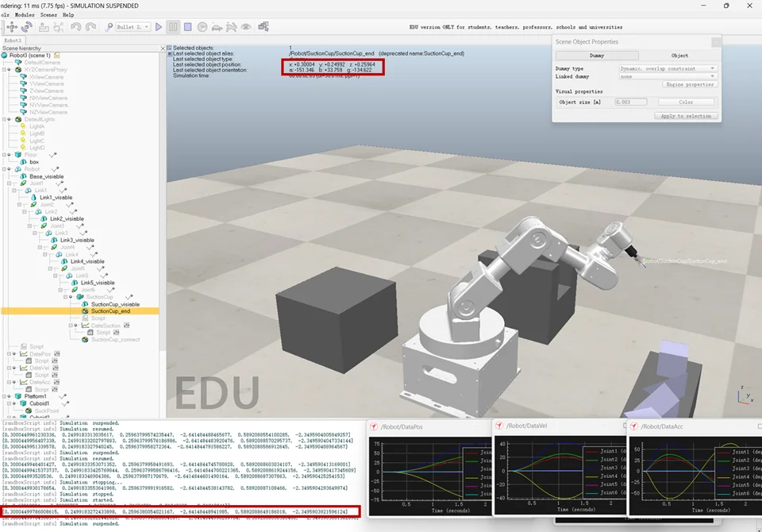The image size is (762, 532).
Task: Start the simulation with the play icon
Action: click(159, 27)
